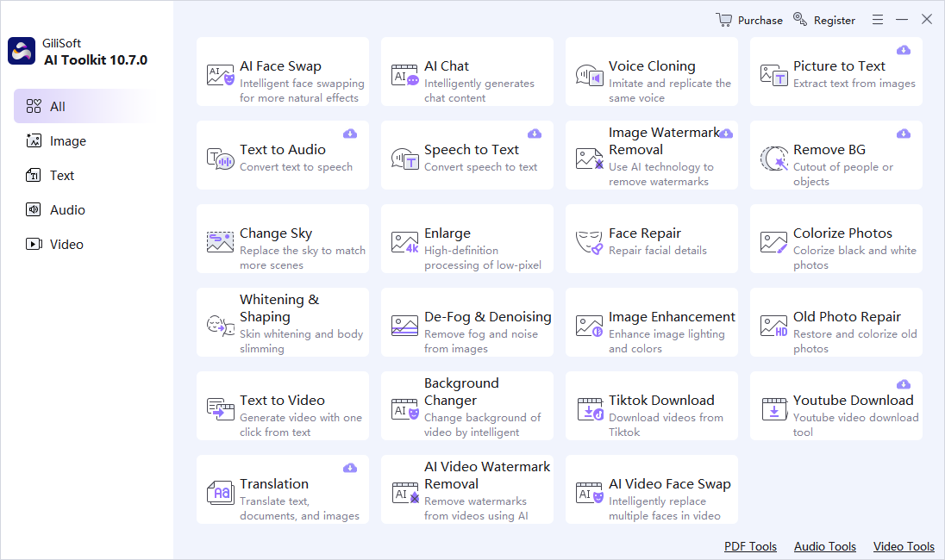Screen dimensions: 945x560
Task: Click cloud download badge on Remove BG
Action: pos(904,134)
